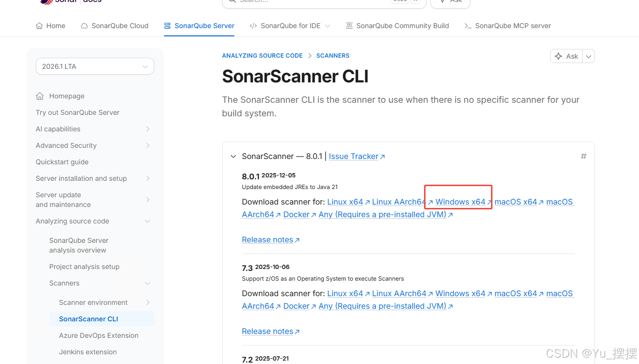This screenshot has height=364, width=639.
Task: Download 7.3 Any pre-installed JVM scanner
Action: coord(382,306)
